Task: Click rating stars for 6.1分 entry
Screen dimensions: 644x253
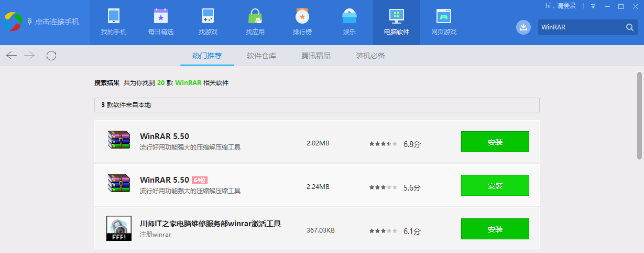Action: tap(383, 230)
